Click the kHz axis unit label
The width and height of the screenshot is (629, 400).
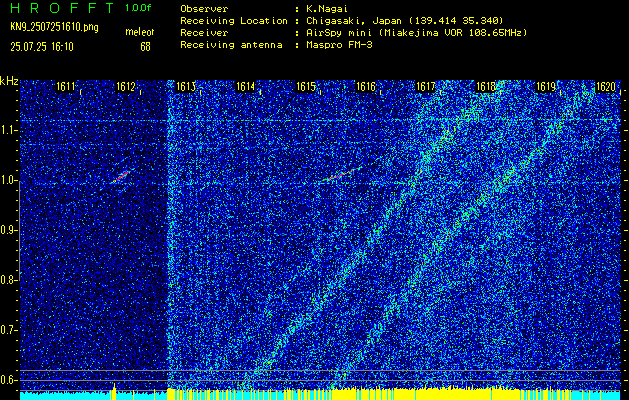click(x=9, y=81)
